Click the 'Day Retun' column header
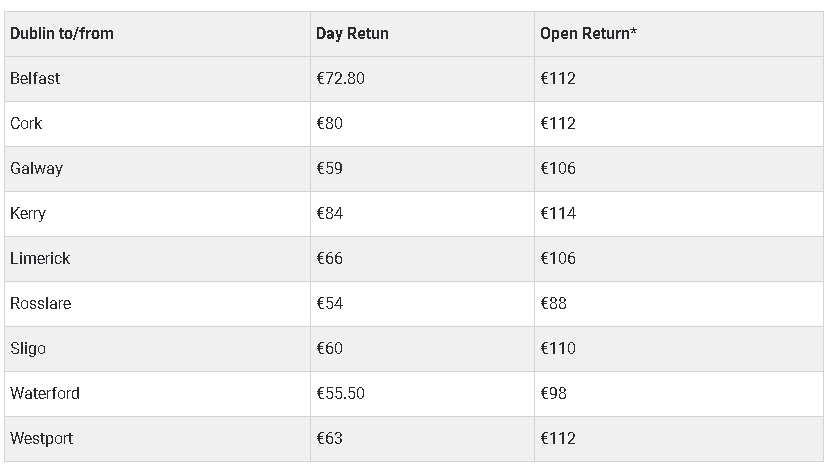This screenshot has width=833, height=475. point(352,33)
